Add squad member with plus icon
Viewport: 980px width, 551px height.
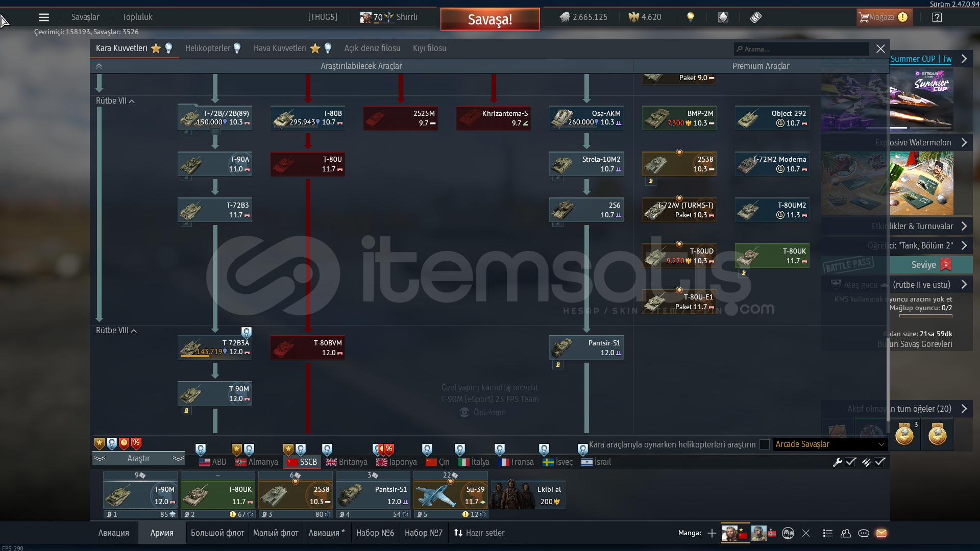[712, 533]
